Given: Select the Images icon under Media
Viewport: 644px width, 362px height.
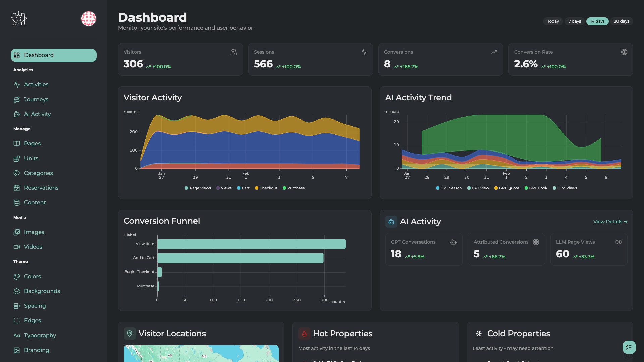Looking at the screenshot, I should 17,232.
